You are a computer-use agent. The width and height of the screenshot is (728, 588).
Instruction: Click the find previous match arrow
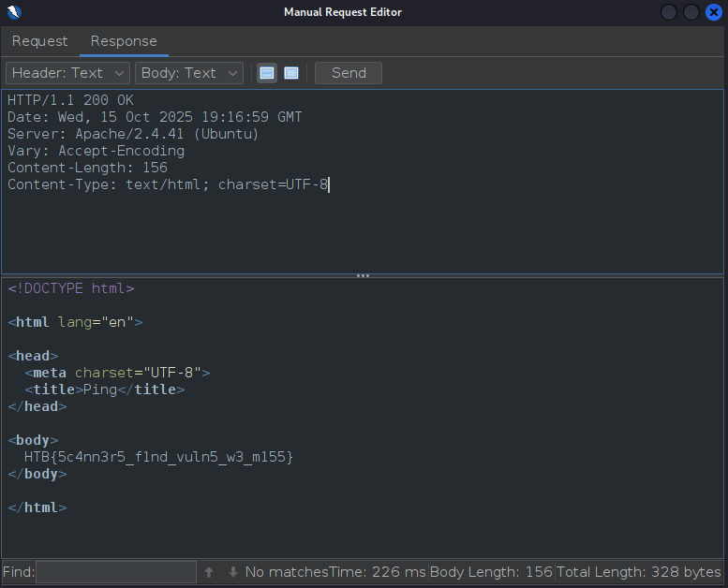tap(209, 572)
